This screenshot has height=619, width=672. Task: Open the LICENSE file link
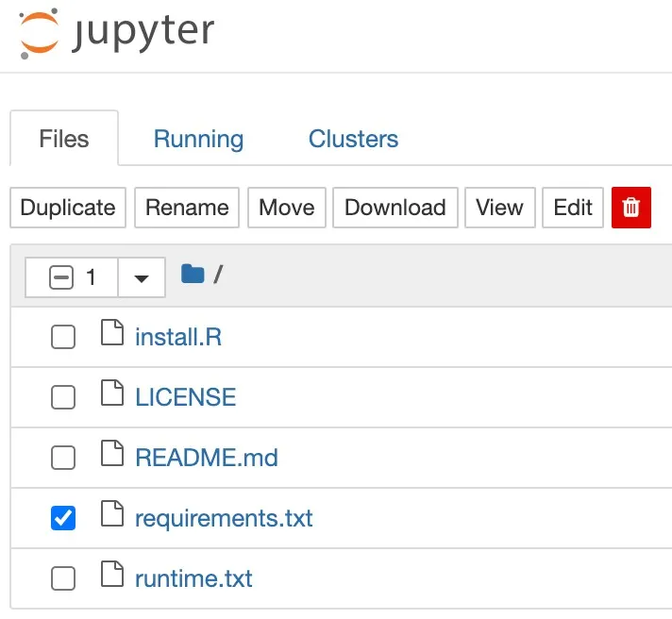(x=186, y=397)
